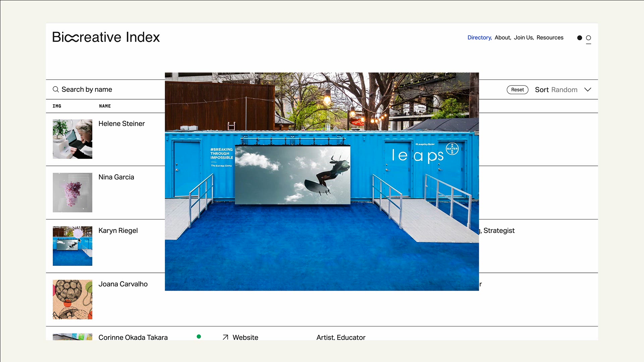
Task: Open Karyn Riegel's thumbnail image
Action: pyautogui.click(x=72, y=246)
